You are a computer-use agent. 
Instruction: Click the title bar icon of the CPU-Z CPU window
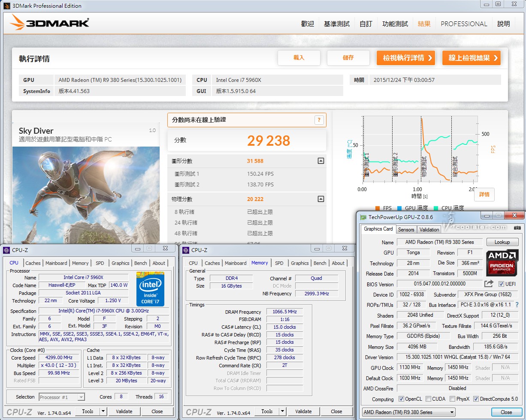click(x=6, y=250)
